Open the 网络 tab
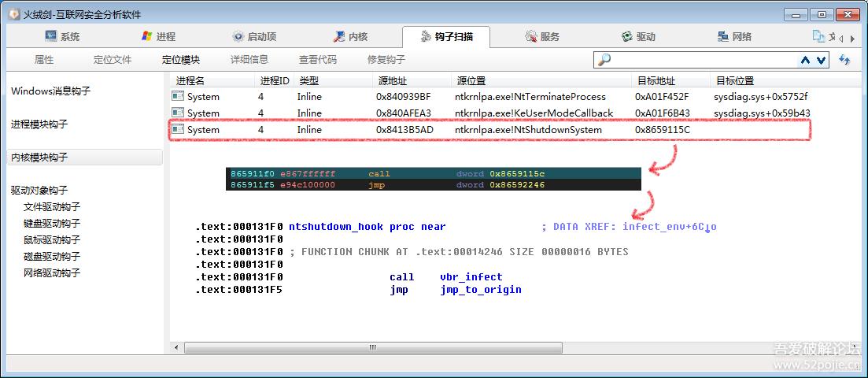The width and height of the screenshot is (868, 378). [x=734, y=36]
